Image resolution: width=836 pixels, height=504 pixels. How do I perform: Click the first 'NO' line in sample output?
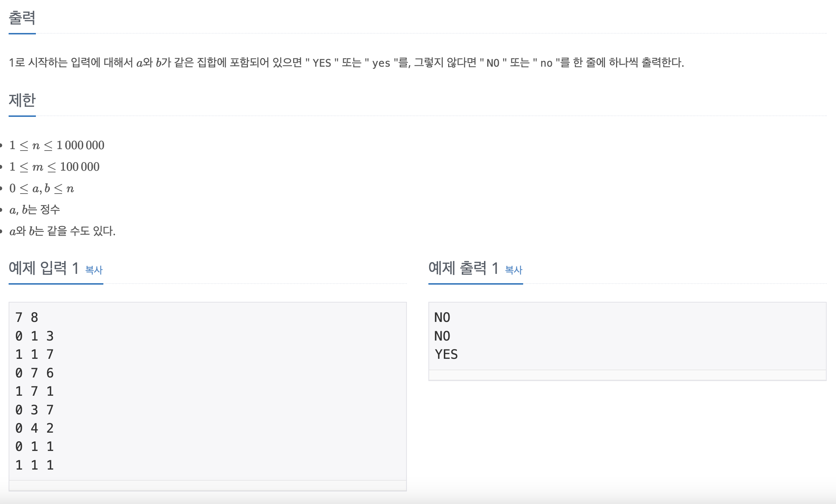click(x=442, y=317)
